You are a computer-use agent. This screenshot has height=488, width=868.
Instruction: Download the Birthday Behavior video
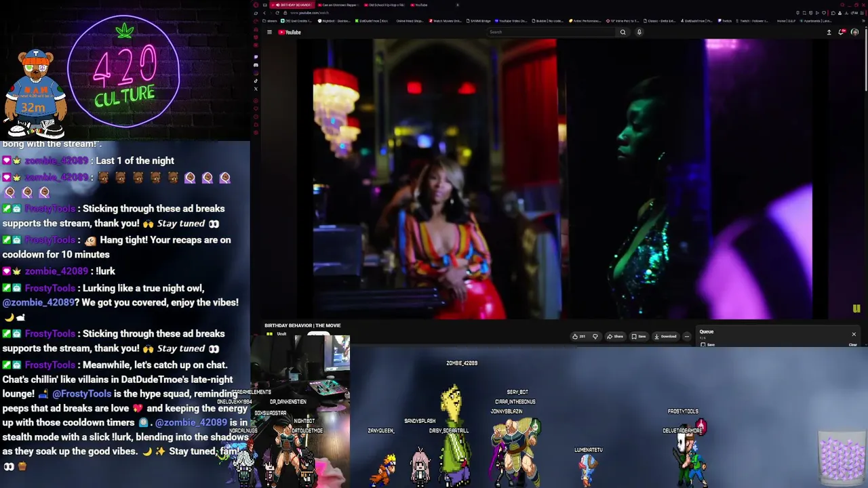coord(665,336)
